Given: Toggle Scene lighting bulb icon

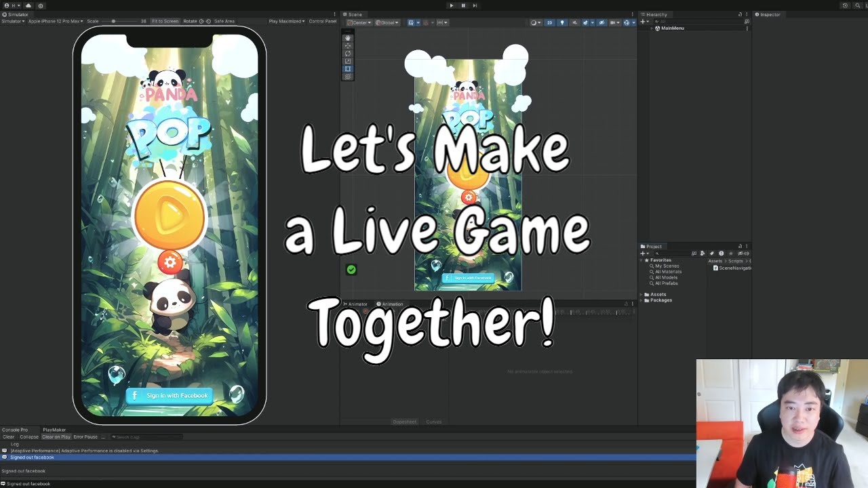Looking at the screenshot, I should [562, 22].
